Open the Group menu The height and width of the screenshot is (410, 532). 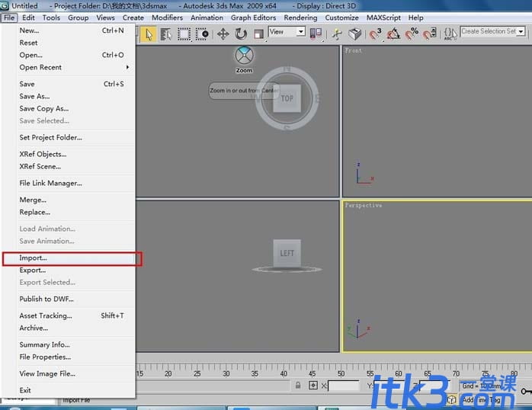point(78,18)
